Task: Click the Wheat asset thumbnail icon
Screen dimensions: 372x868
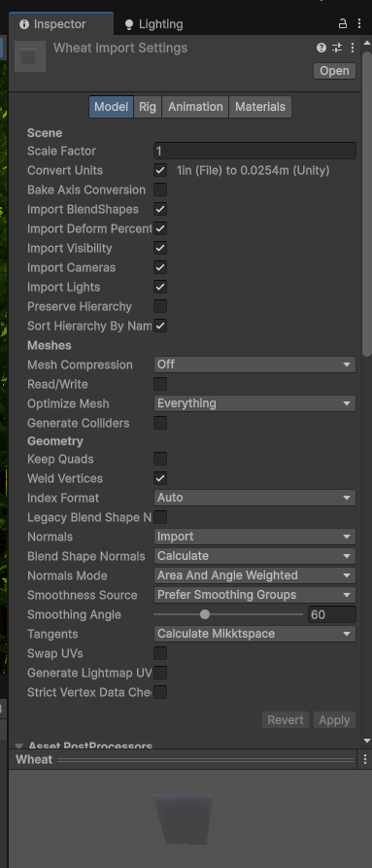Action: click(x=29, y=56)
